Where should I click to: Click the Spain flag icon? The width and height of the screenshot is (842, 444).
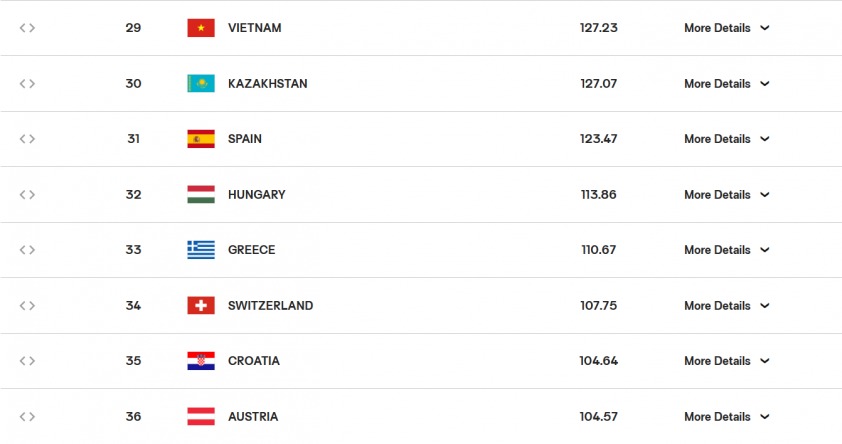tap(201, 139)
